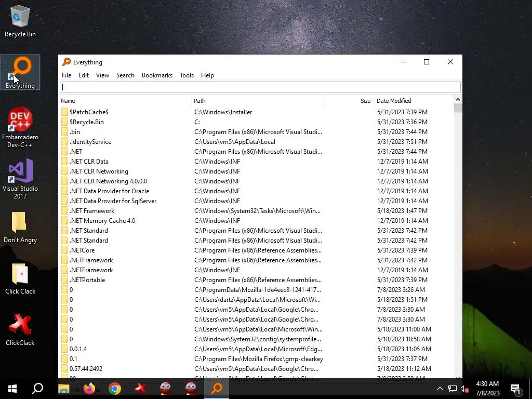532x399 pixels.
Task: Launch Google Chrome from the taskbar
Action: click(x=115, y=389)
